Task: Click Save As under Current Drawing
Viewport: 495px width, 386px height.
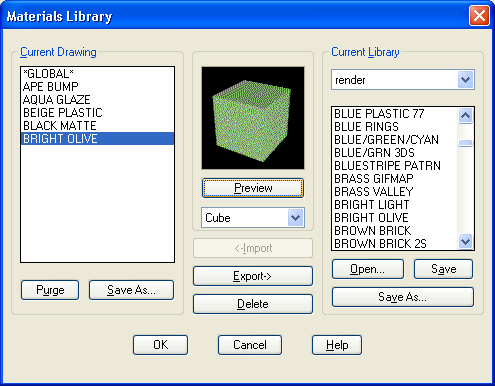Action: [131, 290]
